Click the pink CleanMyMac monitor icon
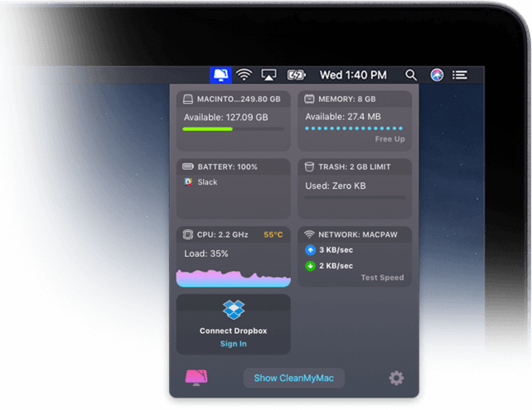This screenshot has width=532, height=410. point(196,378)
